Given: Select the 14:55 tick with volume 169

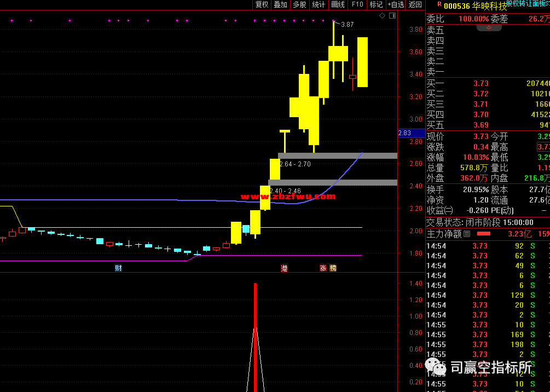Looking at the screenshot, I should [x=488, y=335].
